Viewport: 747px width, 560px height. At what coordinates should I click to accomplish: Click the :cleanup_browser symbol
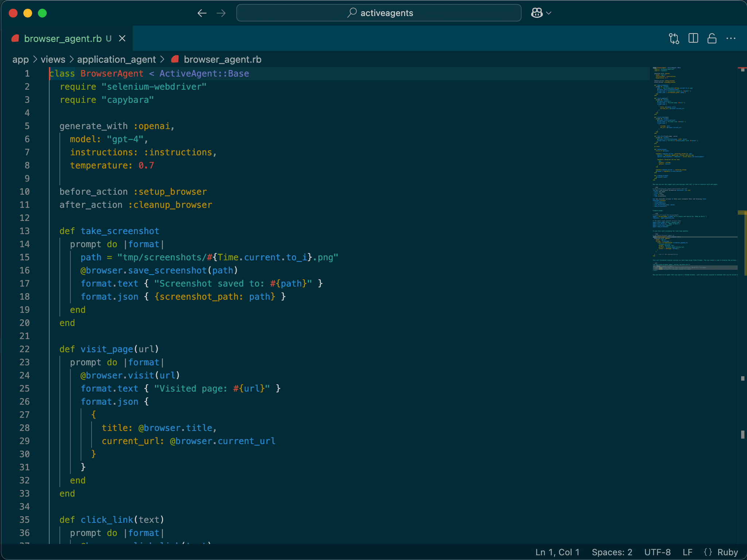coord(170,205)
